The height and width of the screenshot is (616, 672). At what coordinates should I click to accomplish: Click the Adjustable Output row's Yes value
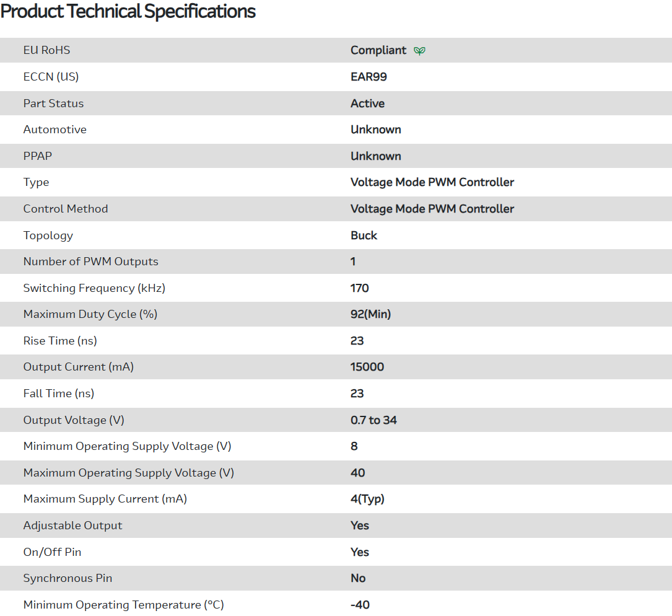(x=359, y=526)
